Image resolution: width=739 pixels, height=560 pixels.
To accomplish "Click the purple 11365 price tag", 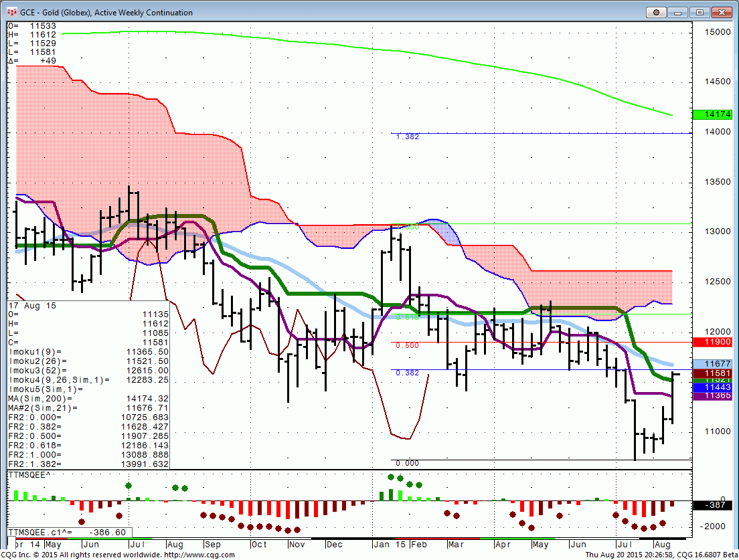I will pyautogui.click(x=713, y=395).
